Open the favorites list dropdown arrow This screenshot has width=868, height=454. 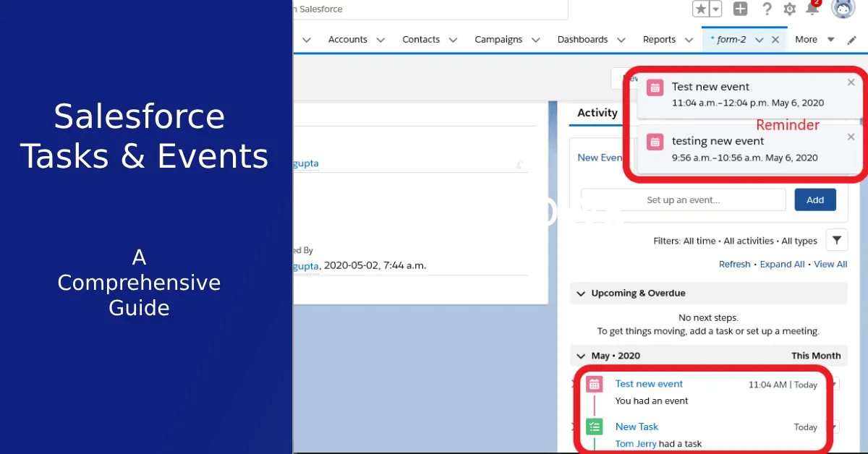click(x=715, y=9)
